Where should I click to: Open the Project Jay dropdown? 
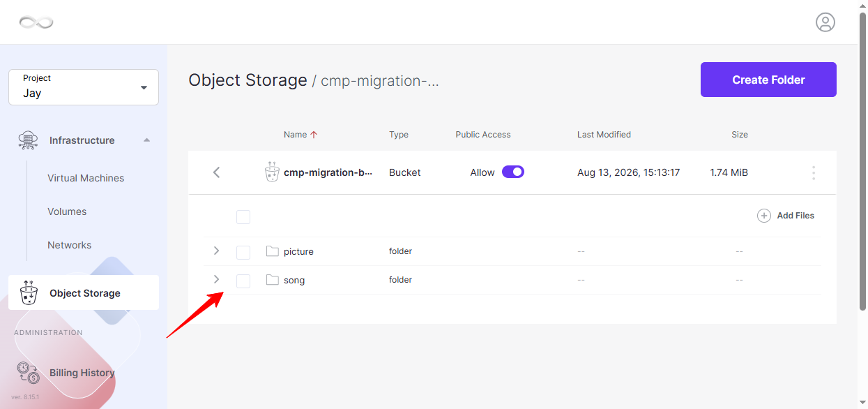click(84, 87)
